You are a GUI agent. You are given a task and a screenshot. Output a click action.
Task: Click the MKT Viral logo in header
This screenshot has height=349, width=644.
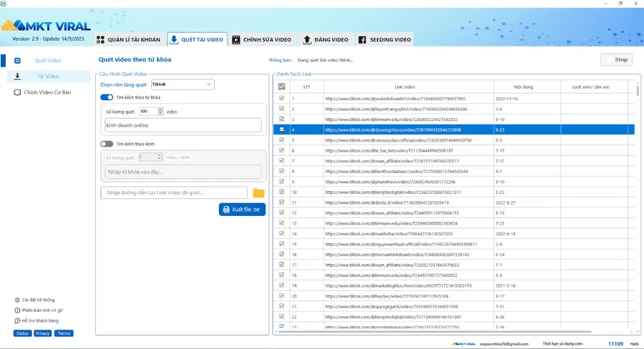46,26
